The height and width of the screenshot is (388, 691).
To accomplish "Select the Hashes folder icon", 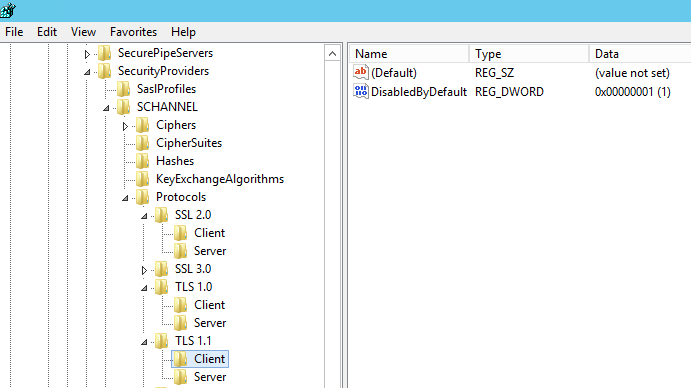I will click(142, 161).
